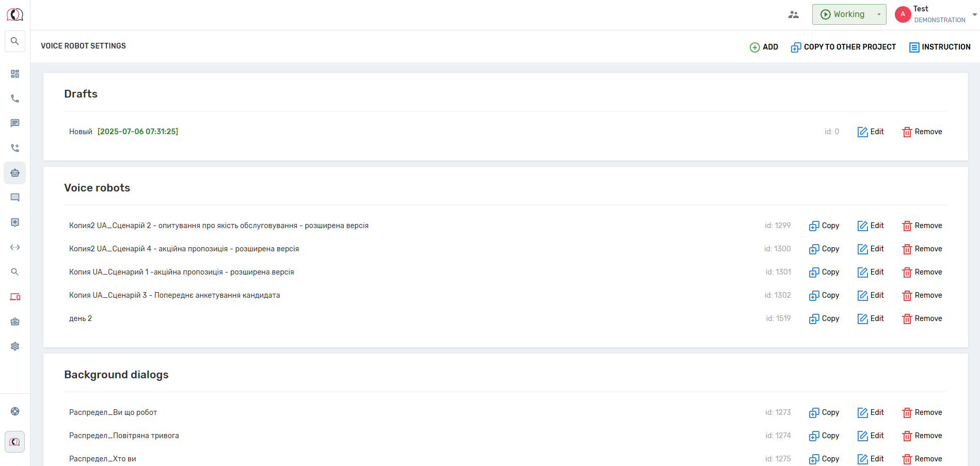The image size is (980, 466).
Task: Click COPY TO OTHER PROJECT
Action: (x=843, y=47)
